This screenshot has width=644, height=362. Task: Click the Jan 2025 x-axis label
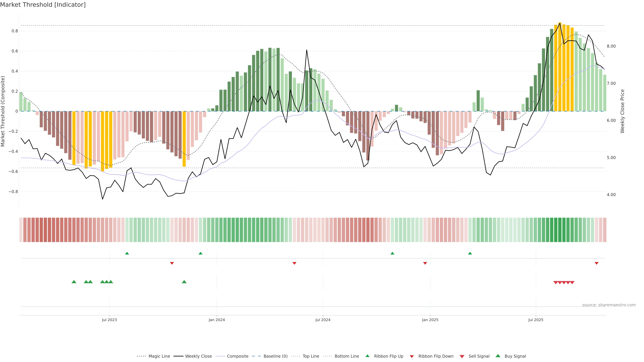pyautogui.click(x=430, y=320)
